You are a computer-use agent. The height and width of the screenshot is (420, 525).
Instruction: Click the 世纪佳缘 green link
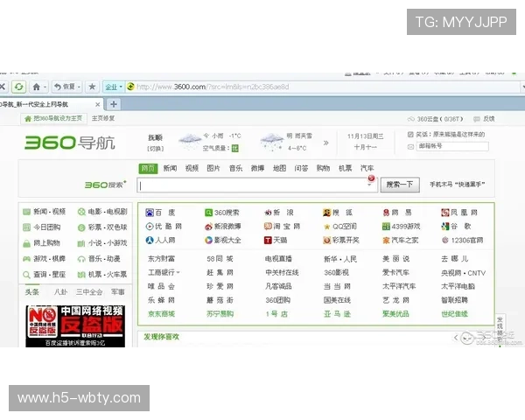click(x=454, y=314)
